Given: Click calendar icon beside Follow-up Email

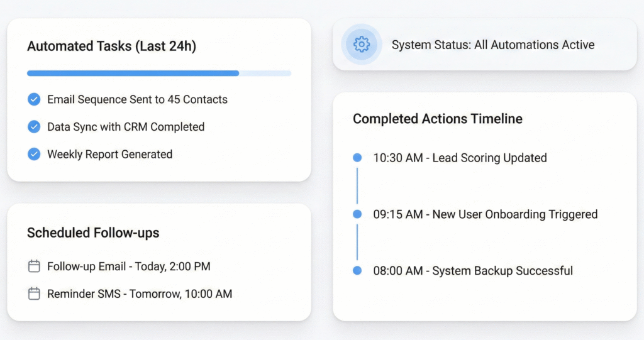Looking at the screenshot, I should pos(34,266).
